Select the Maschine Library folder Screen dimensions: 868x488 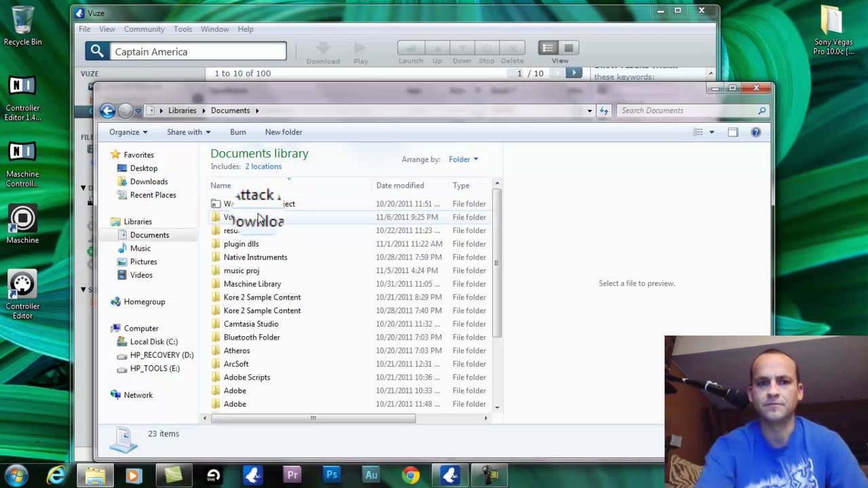[252, 284]
